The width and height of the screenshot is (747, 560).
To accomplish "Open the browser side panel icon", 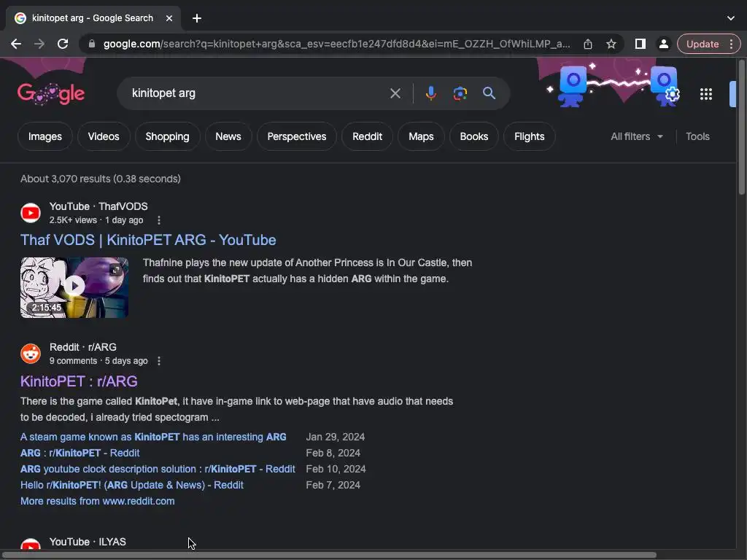I will coord(640,44).
